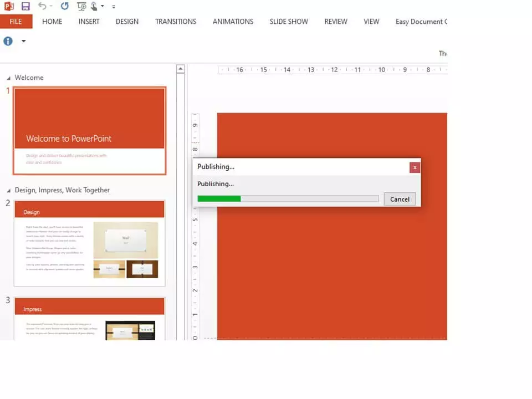The width and height of the screenshot is (532, 399).
Task: Click the green publishing progress bar
Action: tap(288, 199)
